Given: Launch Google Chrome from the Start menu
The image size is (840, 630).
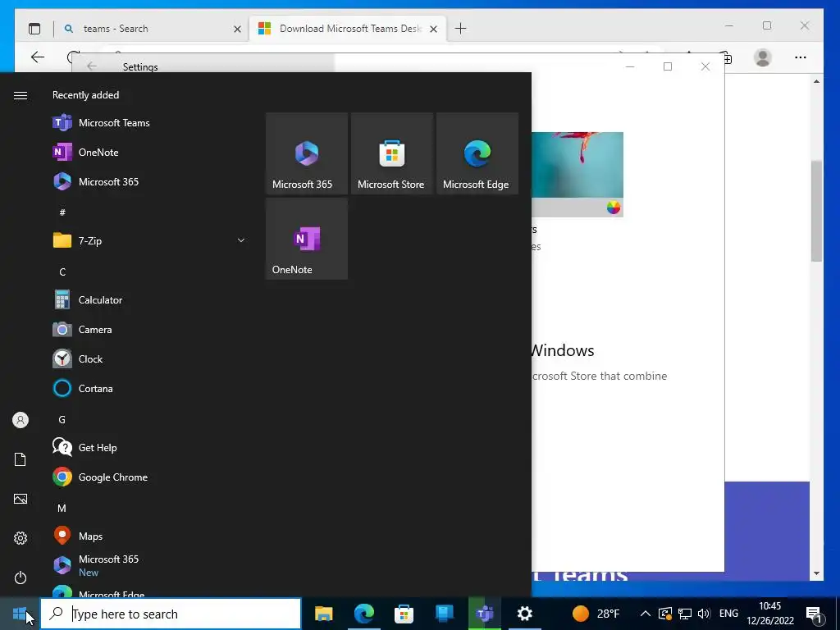Looking at the screenshot, I should 149,477.
